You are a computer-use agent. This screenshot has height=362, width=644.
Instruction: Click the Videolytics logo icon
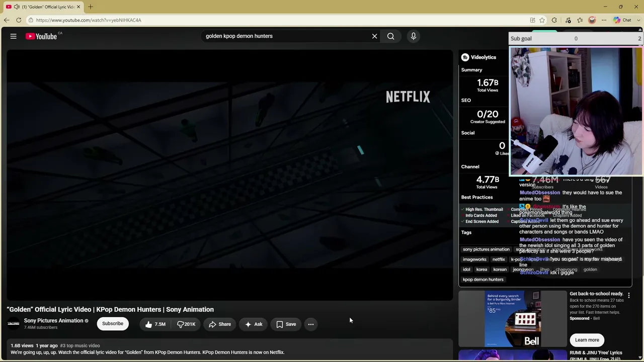click(x=465, y=57)
